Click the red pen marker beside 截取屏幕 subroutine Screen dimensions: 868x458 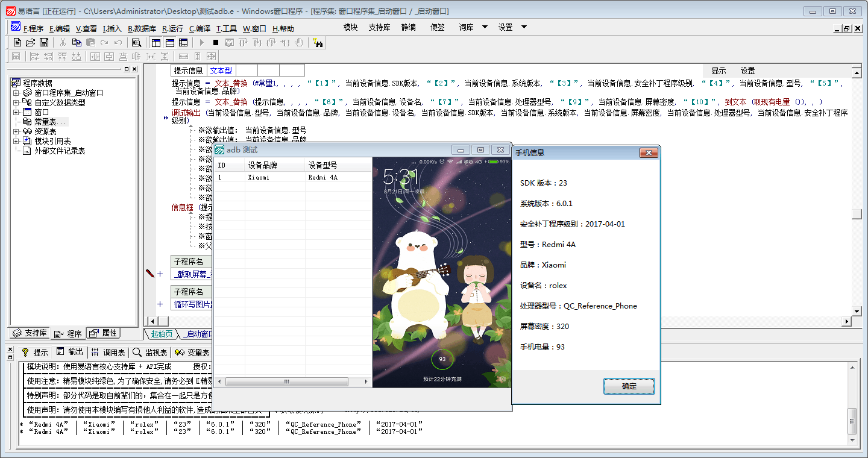150,274
